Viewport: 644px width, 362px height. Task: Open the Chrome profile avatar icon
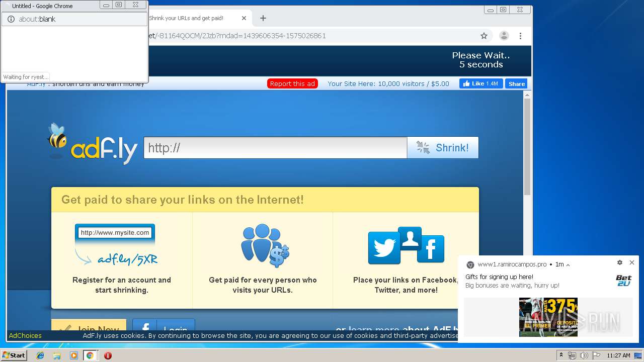pos(504,36)
